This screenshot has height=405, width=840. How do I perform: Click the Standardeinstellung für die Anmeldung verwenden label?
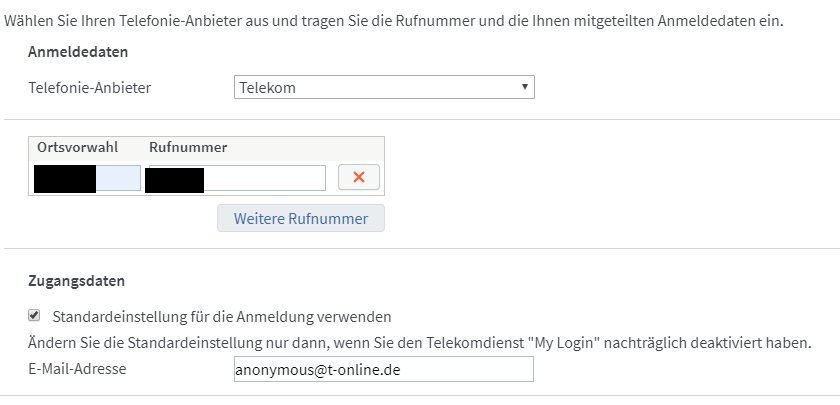(222, 317)
